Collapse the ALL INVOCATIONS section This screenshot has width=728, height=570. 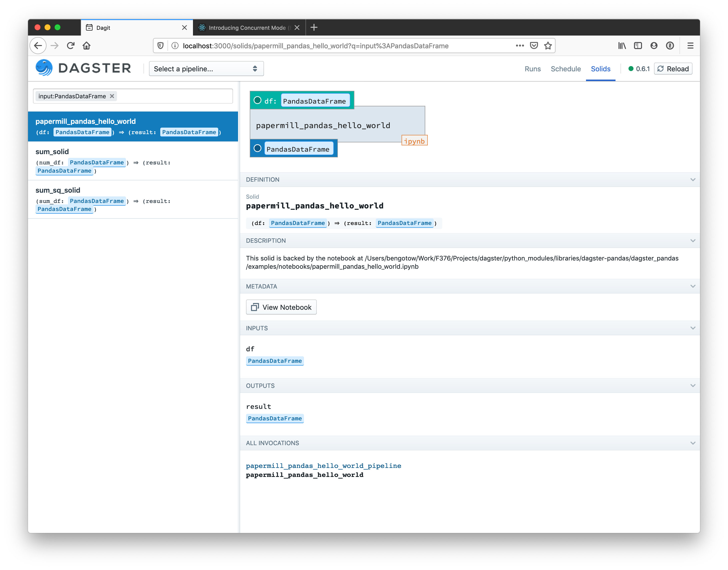(x=693, y=444)
